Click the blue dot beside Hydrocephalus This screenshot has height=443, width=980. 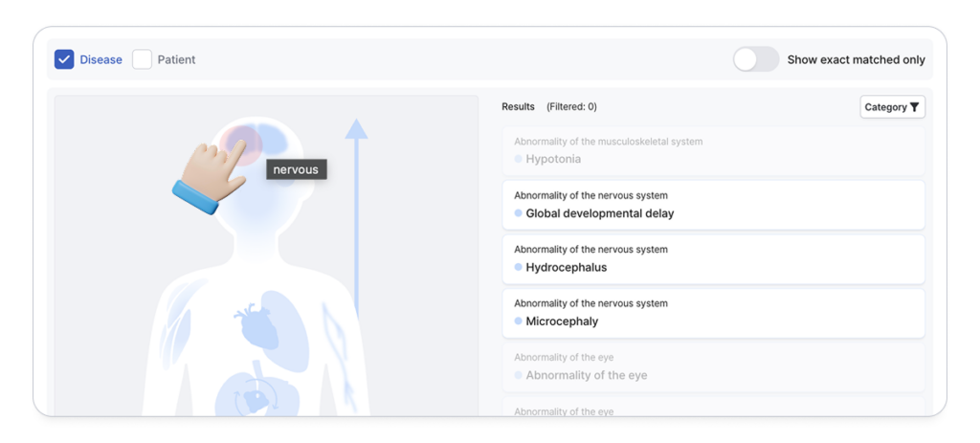pyautogui.click(x=518, y=268)
